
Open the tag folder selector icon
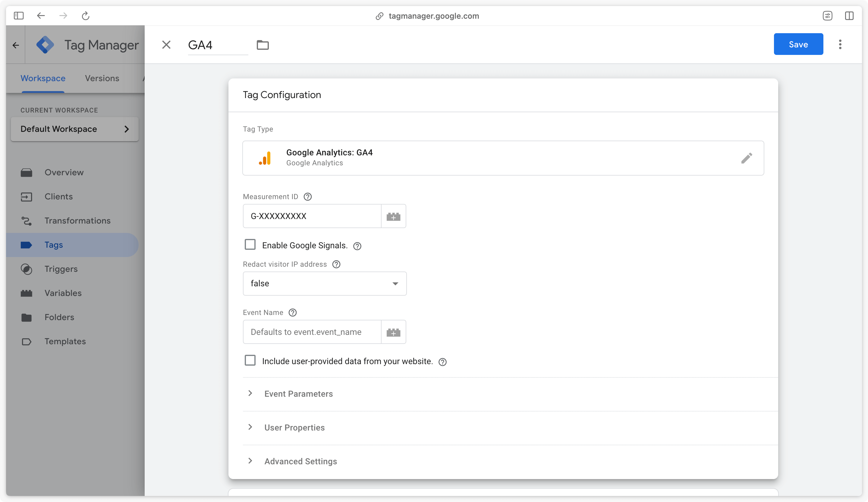pyautogui.click(x=263, y=45)
